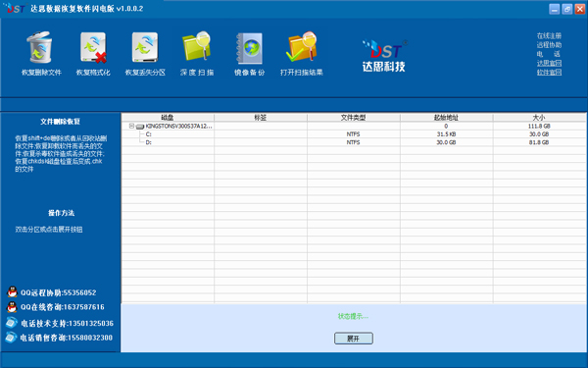Click the 文件类型 column header
This screenshot has height=368, width=588.
click(x=353, y=118)
